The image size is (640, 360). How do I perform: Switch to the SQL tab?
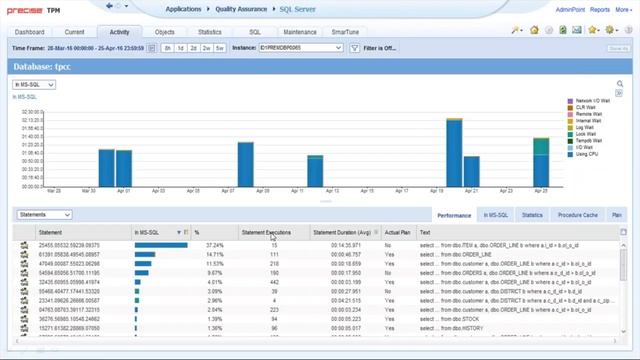click(254, 32)
